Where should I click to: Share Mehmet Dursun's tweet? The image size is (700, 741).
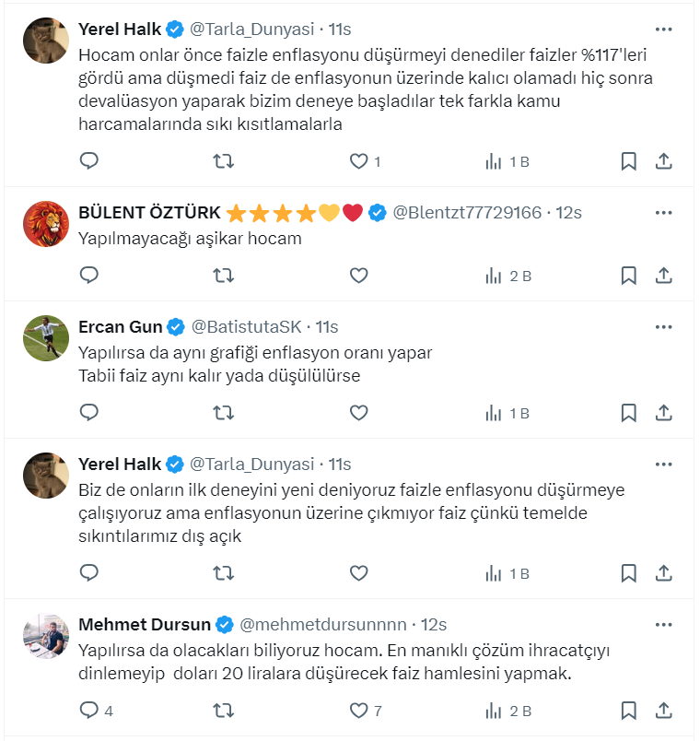pyautogui.click(x=663, y=711)
